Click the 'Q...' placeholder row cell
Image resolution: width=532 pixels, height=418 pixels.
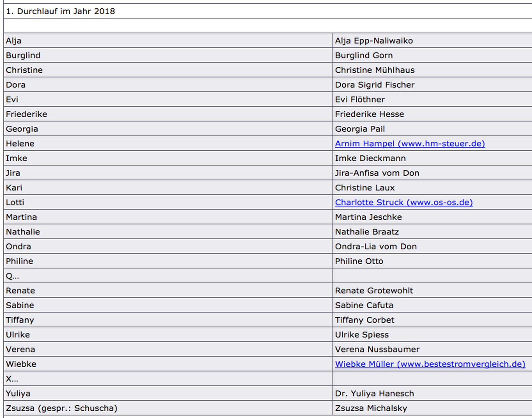click(x=12, y=276)
